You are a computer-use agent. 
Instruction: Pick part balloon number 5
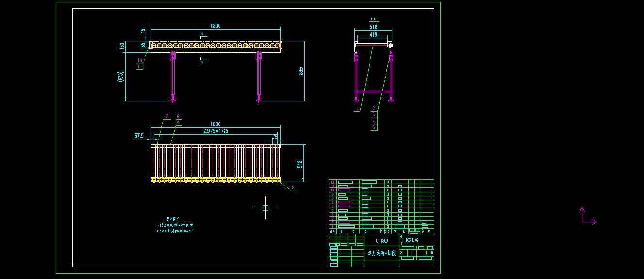[x=374, y=127]
